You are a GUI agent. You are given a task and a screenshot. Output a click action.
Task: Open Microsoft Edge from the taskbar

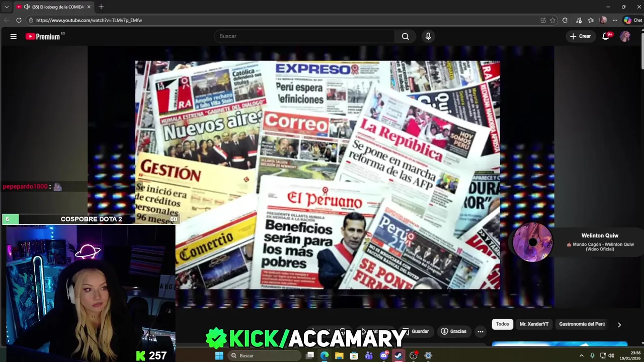[325, 355]
